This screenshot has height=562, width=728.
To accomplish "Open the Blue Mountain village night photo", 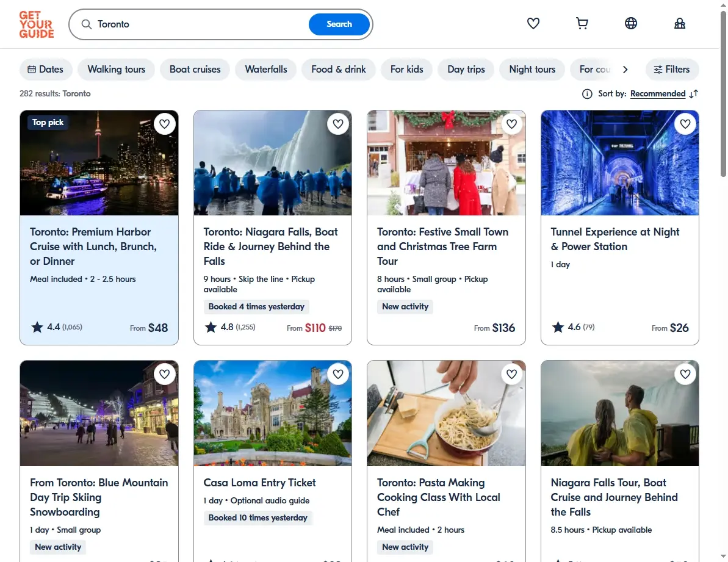I will [99, 413].
